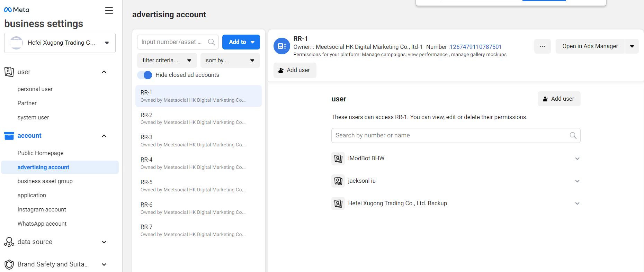The image size is (644, 272).
Task: Expand iModBot BHW permissions chevron
Action: (577, 158)
